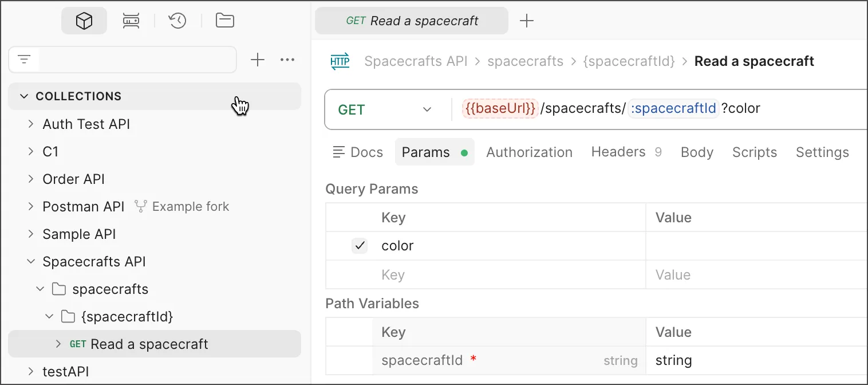Viewport: 868px width, 385px height.
Task: Collapse the Spacecrafts API collection
Action: [31, 261]
